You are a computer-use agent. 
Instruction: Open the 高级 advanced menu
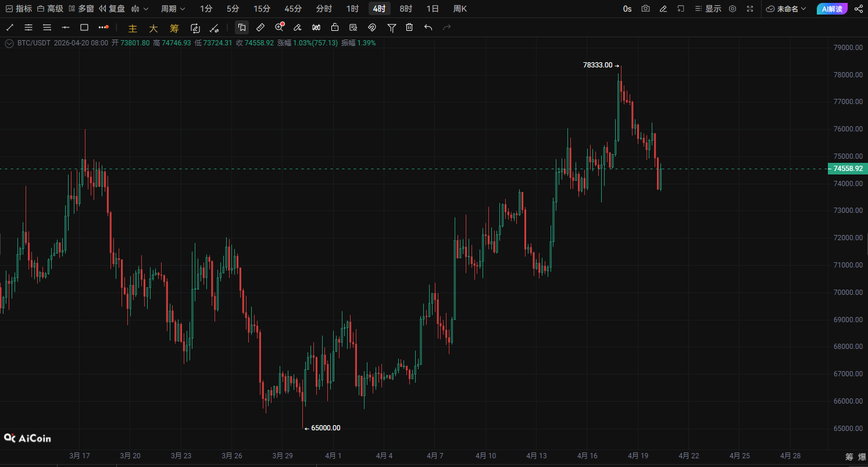point(50,9)
